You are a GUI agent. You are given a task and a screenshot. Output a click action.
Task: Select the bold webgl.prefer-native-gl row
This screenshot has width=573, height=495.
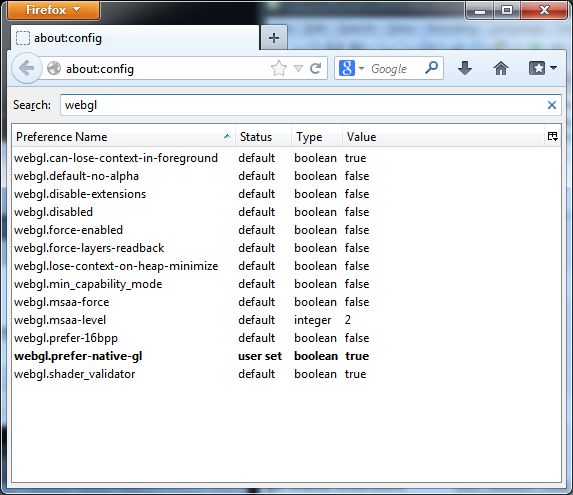click(x=286, y=356)
